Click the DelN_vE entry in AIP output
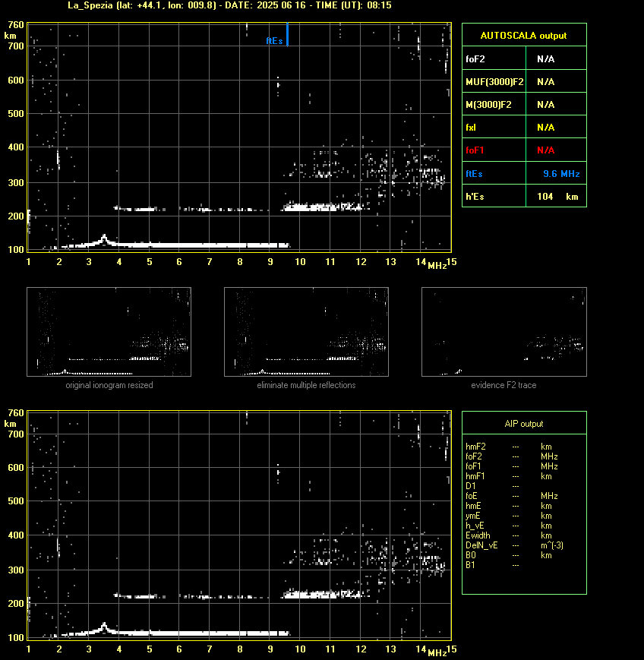Screen dimensions: 644x660 481,545
